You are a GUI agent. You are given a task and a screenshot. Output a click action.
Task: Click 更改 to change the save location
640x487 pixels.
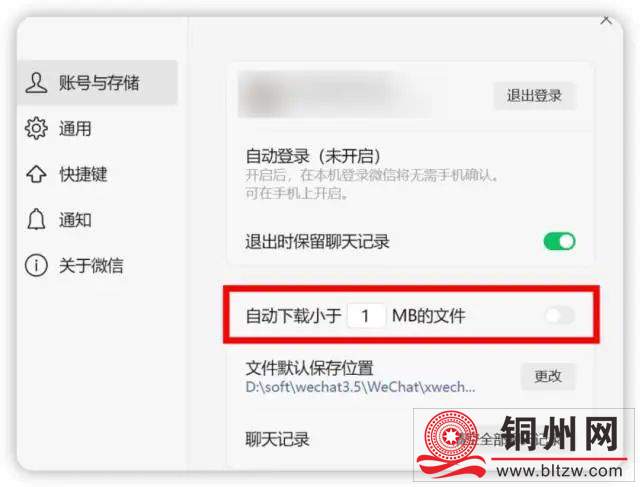548,376
